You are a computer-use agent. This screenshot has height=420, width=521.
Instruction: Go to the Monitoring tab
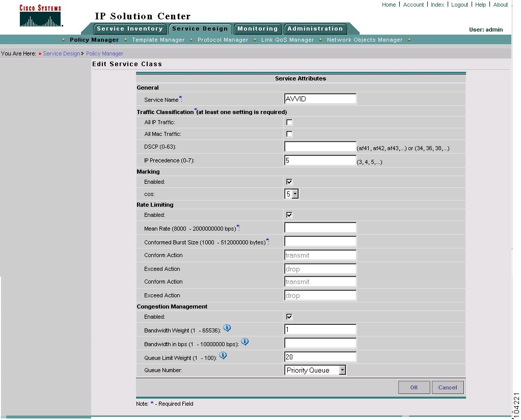pos(258,29)
